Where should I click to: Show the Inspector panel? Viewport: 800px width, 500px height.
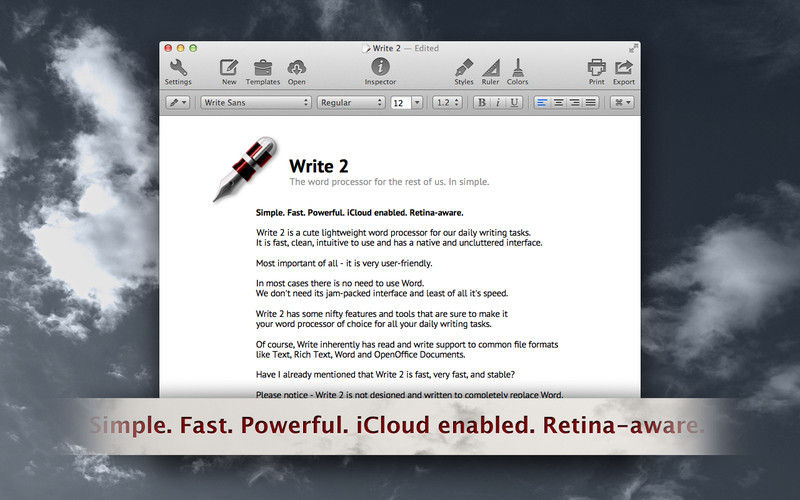click(380, 71)
